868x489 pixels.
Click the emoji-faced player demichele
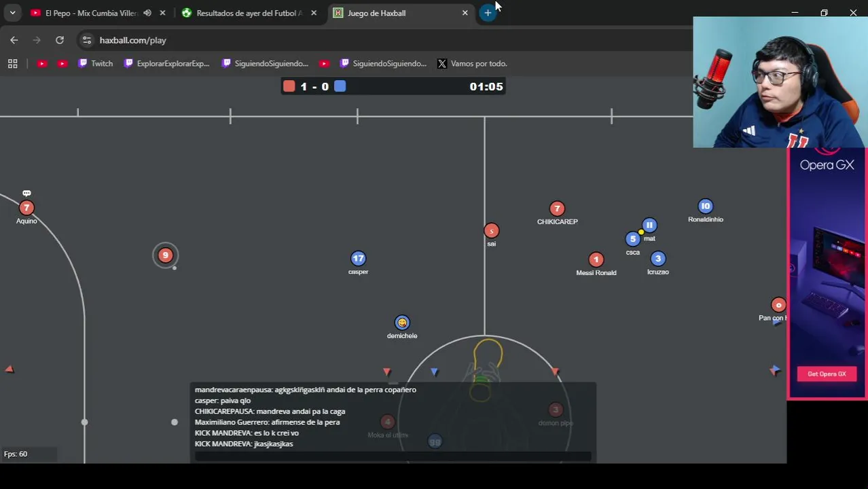point(402,323)
